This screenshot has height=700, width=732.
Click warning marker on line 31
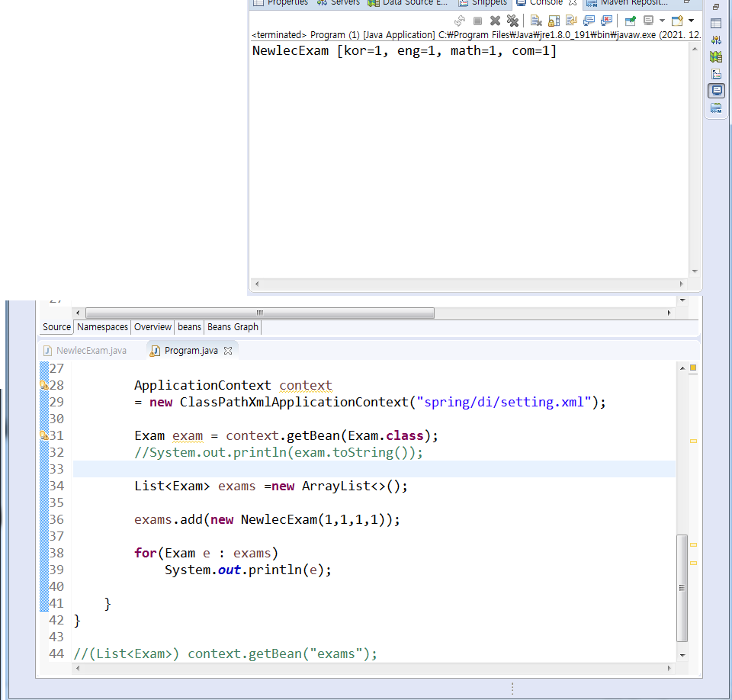pos(44,435)
